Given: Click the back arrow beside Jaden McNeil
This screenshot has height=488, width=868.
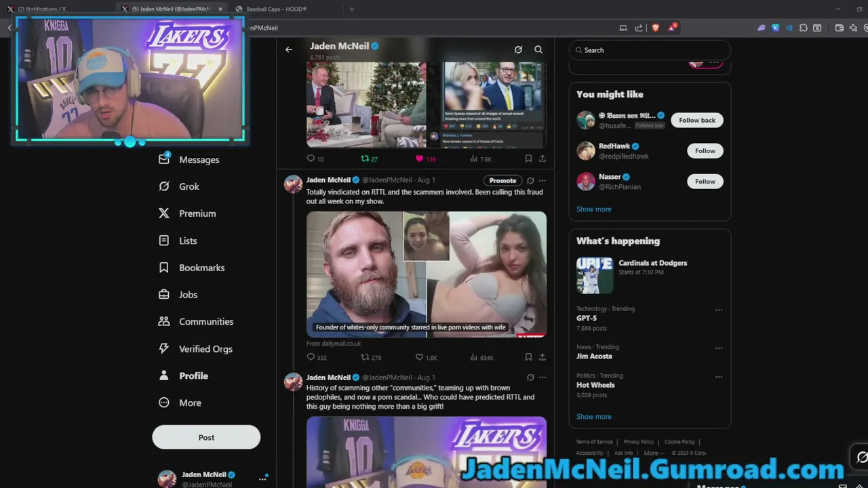Looking at the screenshot, I should click(x=289, y=49).
